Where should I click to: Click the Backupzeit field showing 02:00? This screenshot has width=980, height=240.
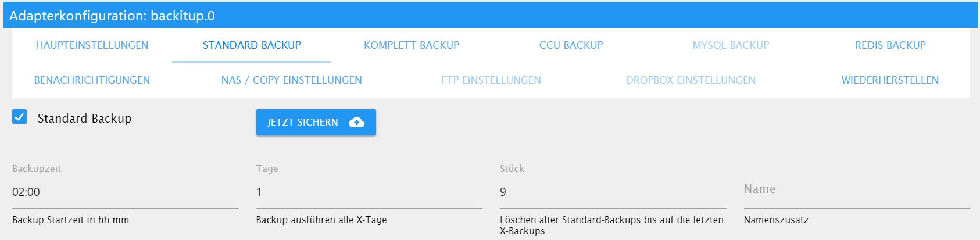coord(125,192)
